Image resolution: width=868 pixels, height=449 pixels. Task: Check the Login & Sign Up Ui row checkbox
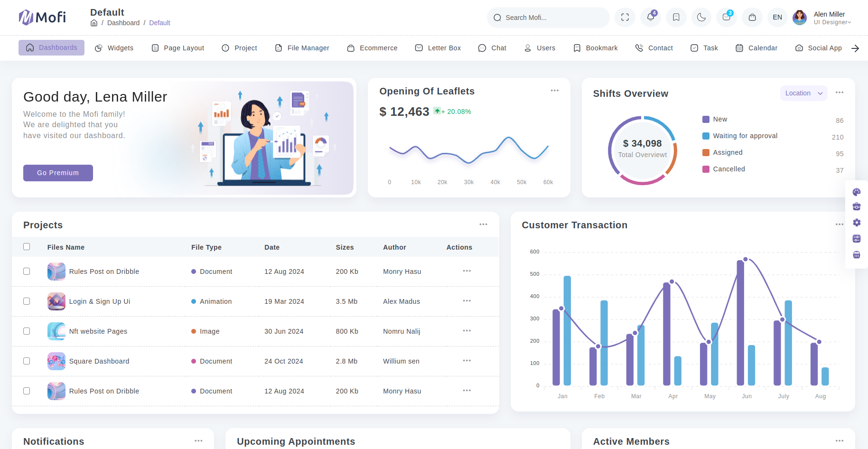point(27,301)
